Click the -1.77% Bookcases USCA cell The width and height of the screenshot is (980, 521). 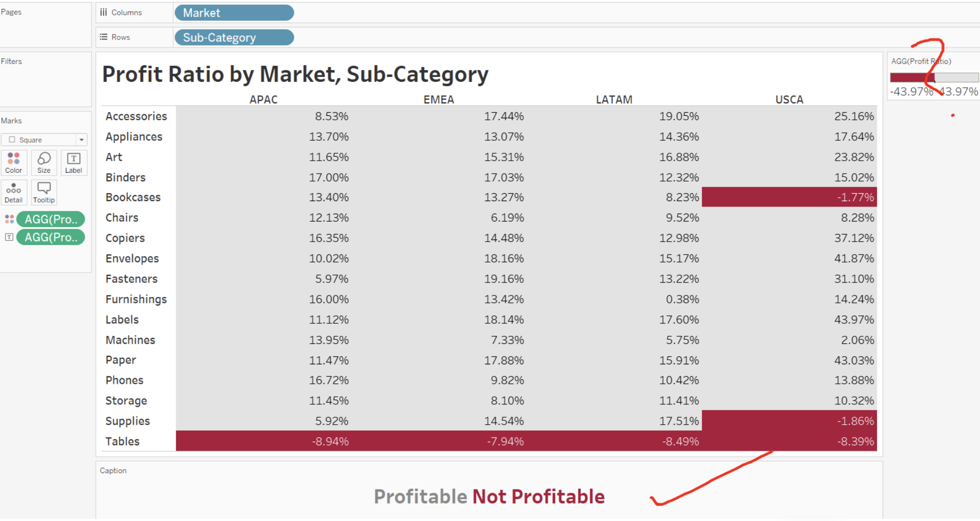click(789, 197)
